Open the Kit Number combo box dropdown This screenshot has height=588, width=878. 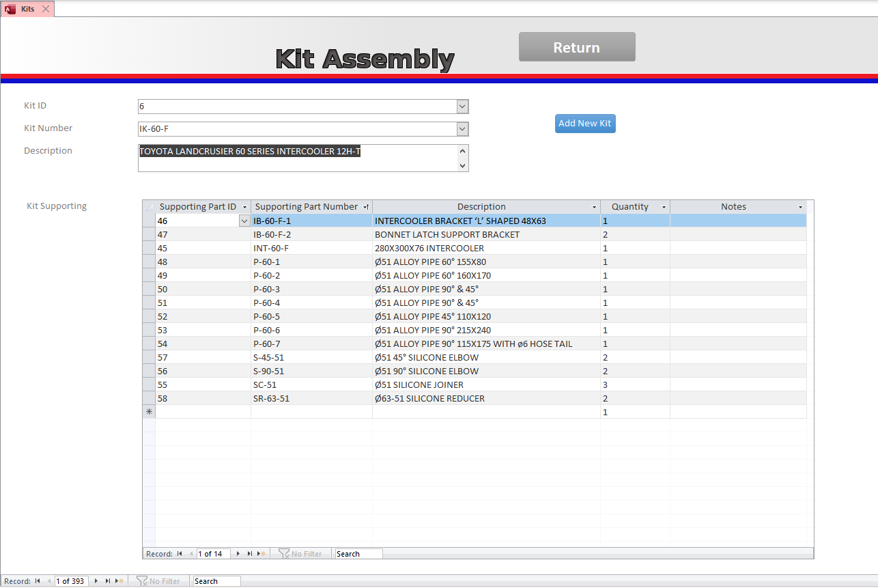pyautogui.click(x=462, y=129)
